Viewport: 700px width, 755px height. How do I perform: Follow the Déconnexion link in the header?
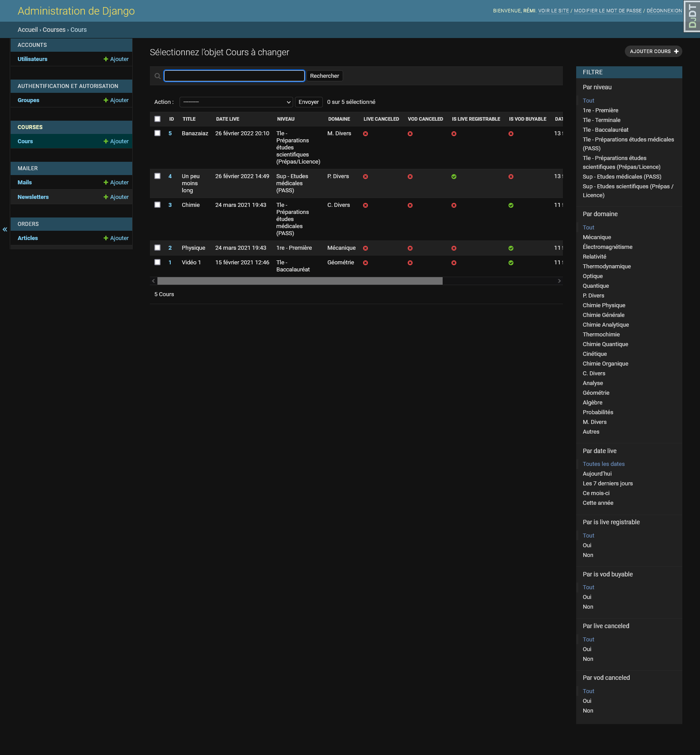(664, 11)
